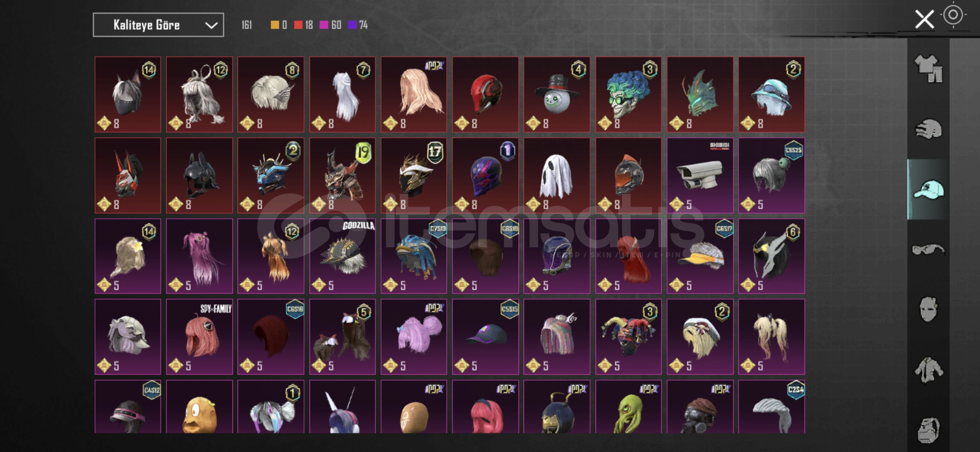This screenshot has height=452, width=980.
Task: Filter by pink quality count 60
Action: coord(330,25)
